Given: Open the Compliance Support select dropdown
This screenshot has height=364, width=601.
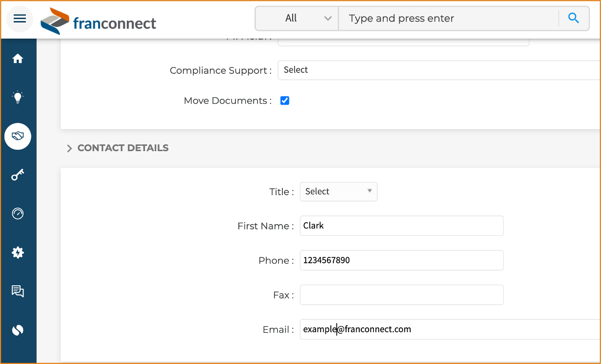Looking at the screenshot, I should [439, 70].
